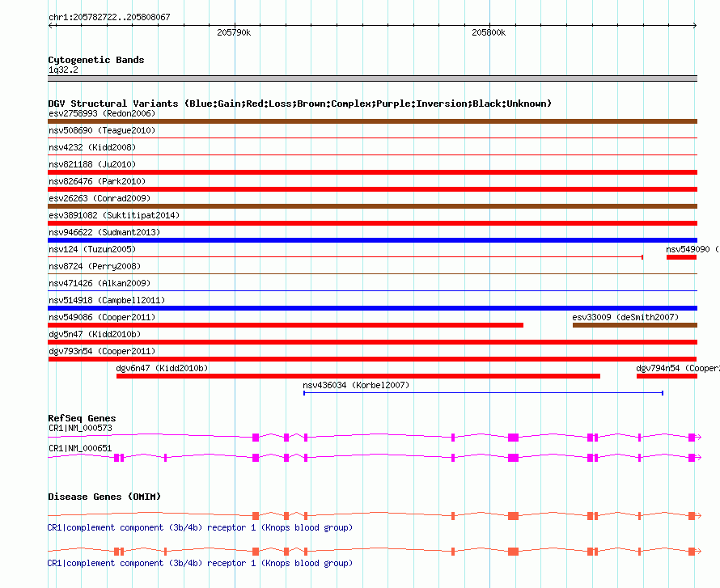Click the 205800k ruler position label

488,32
